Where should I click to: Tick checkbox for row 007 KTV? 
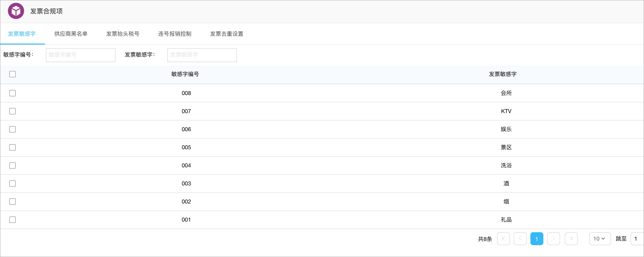coord(13,111)
